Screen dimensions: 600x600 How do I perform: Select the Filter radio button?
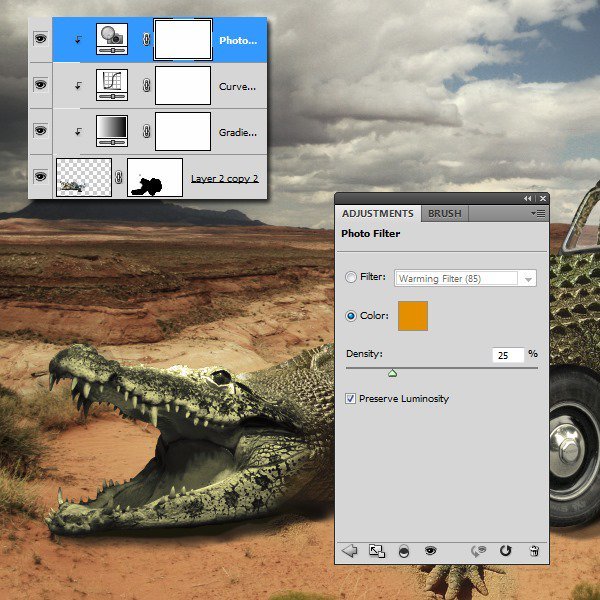(351, 277)
